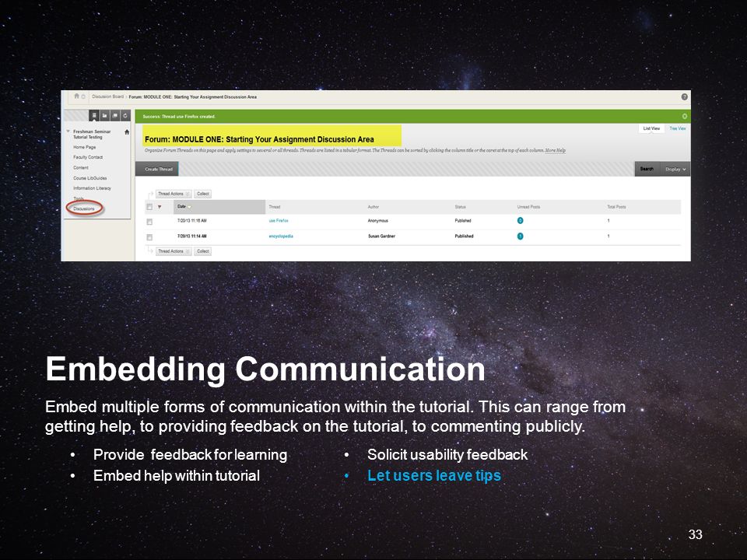747x560 pixels.
Task: Click the 'Solicit usability feedback' bullet
Action: tap(447, 455)
